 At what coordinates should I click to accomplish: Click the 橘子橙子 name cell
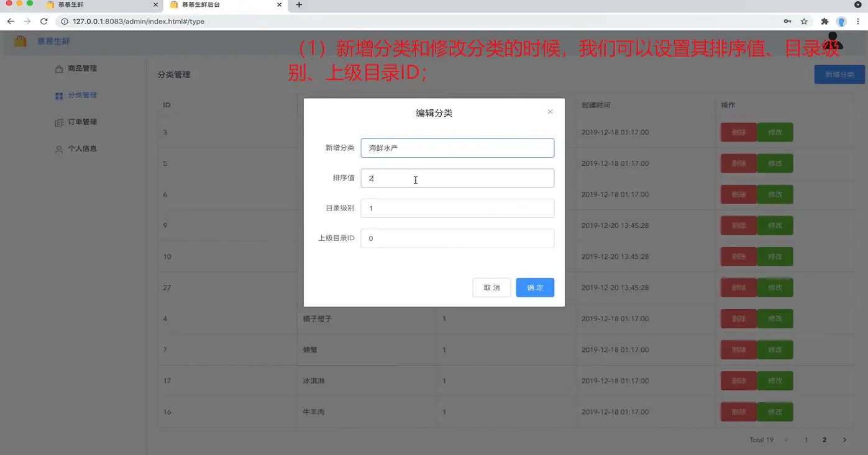pos(318,318)
